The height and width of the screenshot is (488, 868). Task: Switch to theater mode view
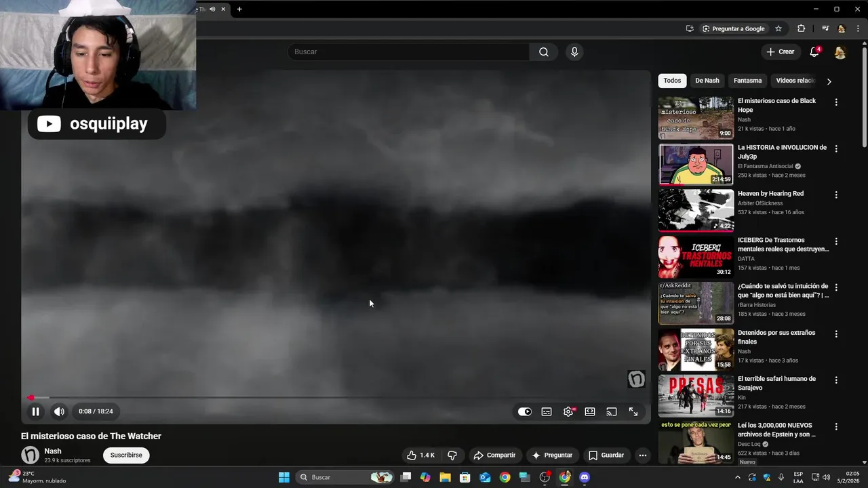[590, 411]
